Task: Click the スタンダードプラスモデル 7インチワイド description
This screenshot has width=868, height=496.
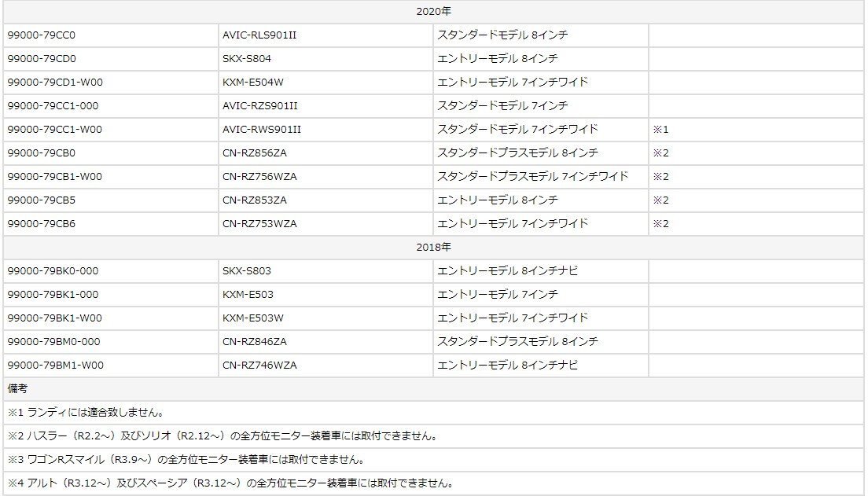Action: tap(532, 177)
